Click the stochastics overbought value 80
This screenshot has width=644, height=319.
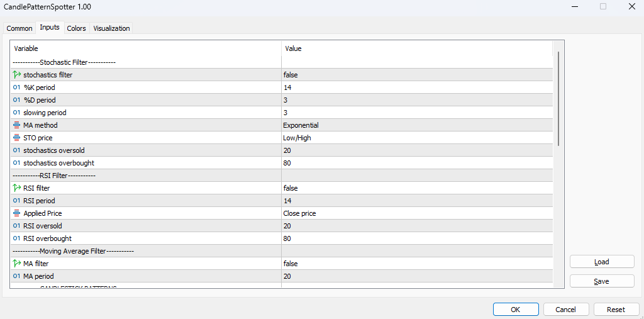[x=416, y=163]
